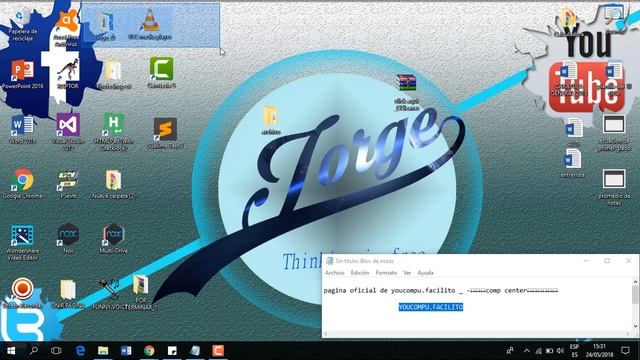Open Task View from the taskbar
The width and height of the screenshot is (640, 360).
point(56,351)
